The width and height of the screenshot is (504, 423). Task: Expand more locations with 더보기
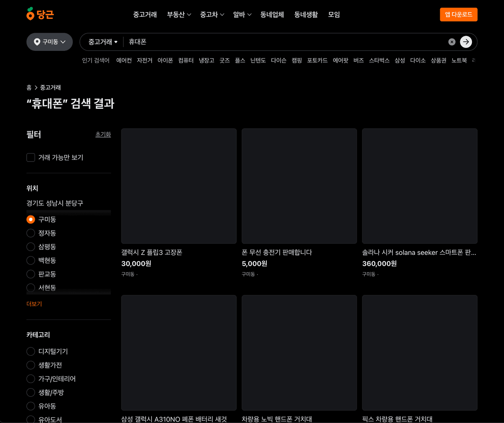[34, 304]
